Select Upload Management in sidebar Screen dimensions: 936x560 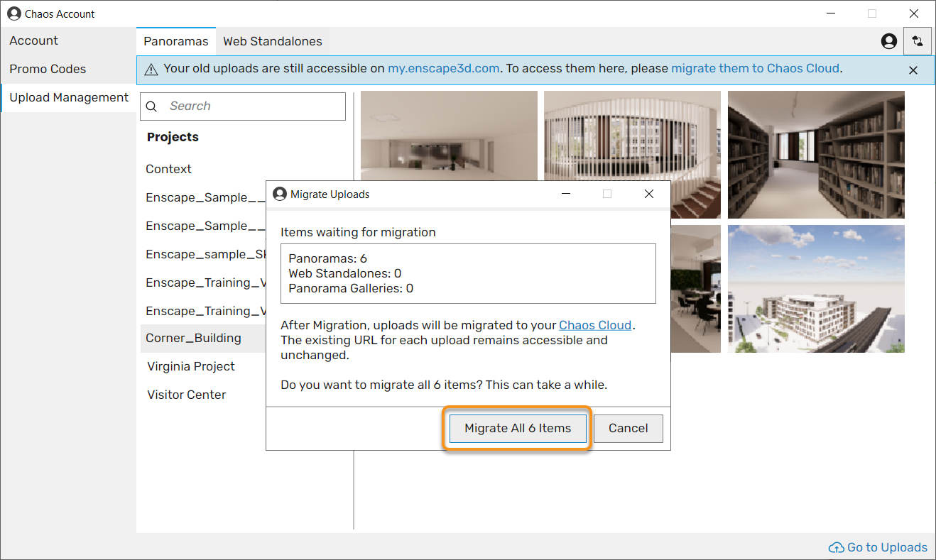(68, 98)
